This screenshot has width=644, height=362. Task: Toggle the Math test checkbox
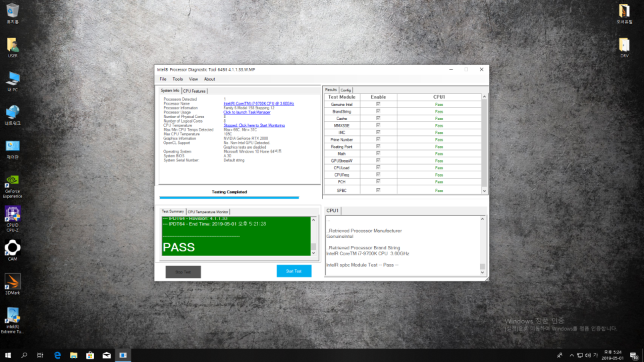click(378, 153)
